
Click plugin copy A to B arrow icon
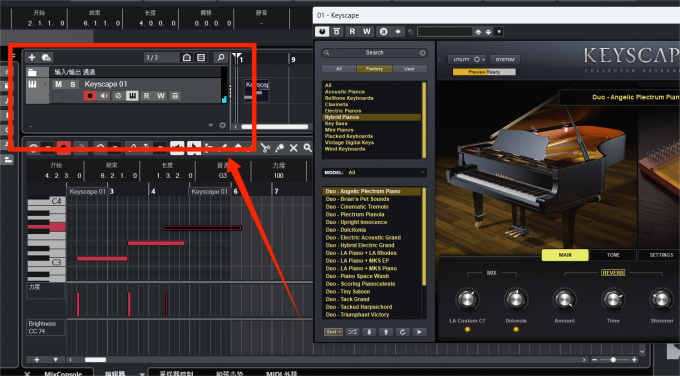pos(398,31)
